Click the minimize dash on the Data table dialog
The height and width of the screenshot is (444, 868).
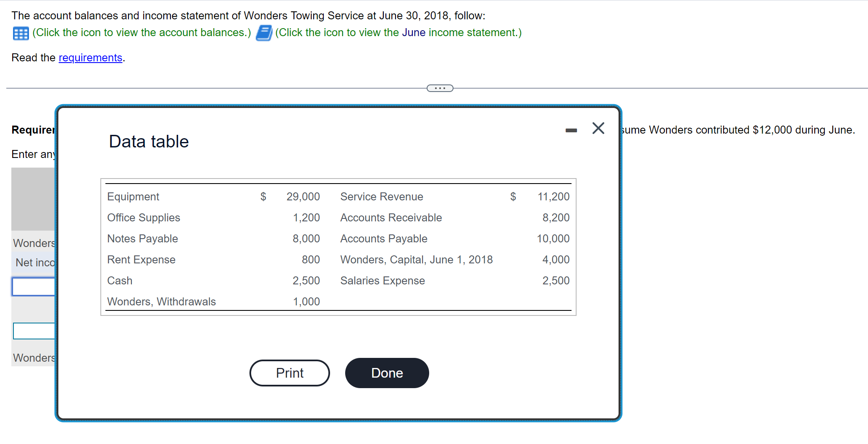pyautogui.click(x=570, y=130)
